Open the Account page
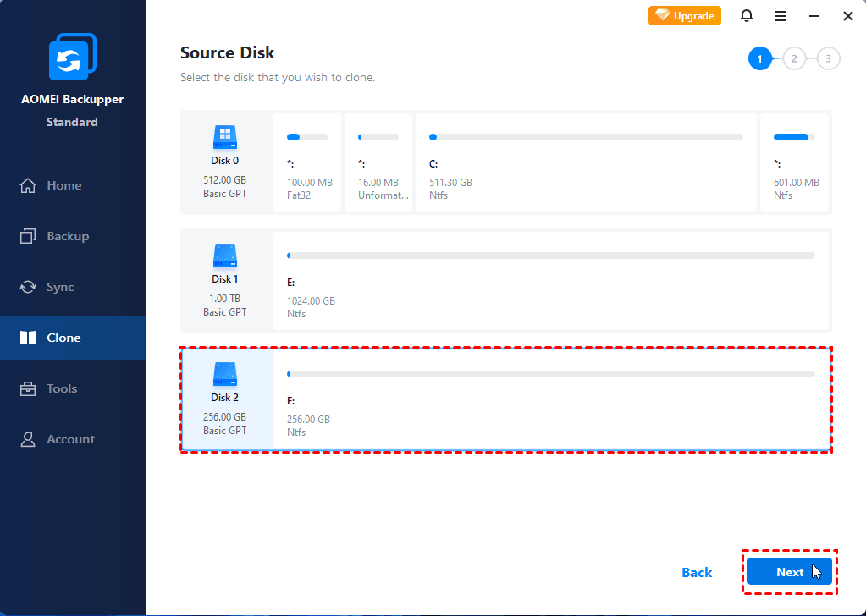Viewport: 866px width, 616px height. point(70,439)
